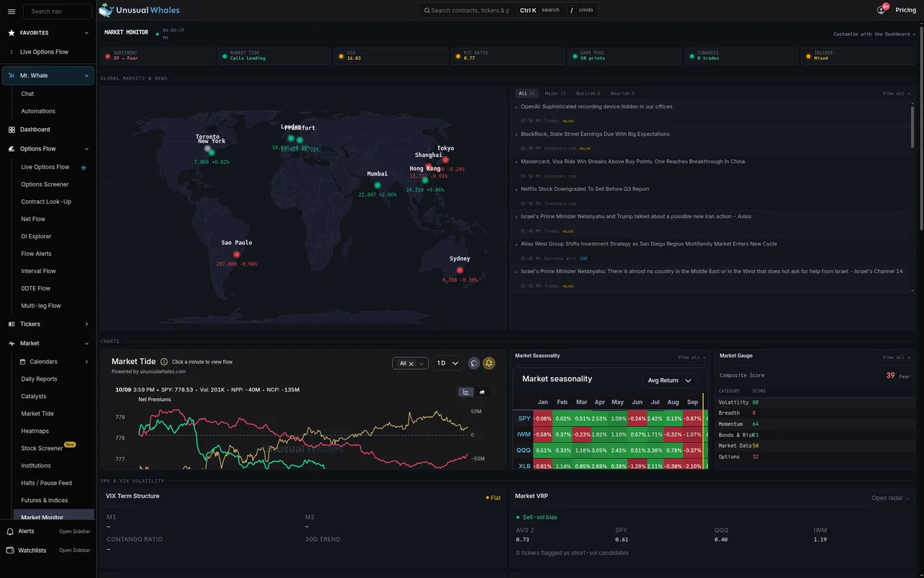Select the Tokyo market marker

pos(445,160)
